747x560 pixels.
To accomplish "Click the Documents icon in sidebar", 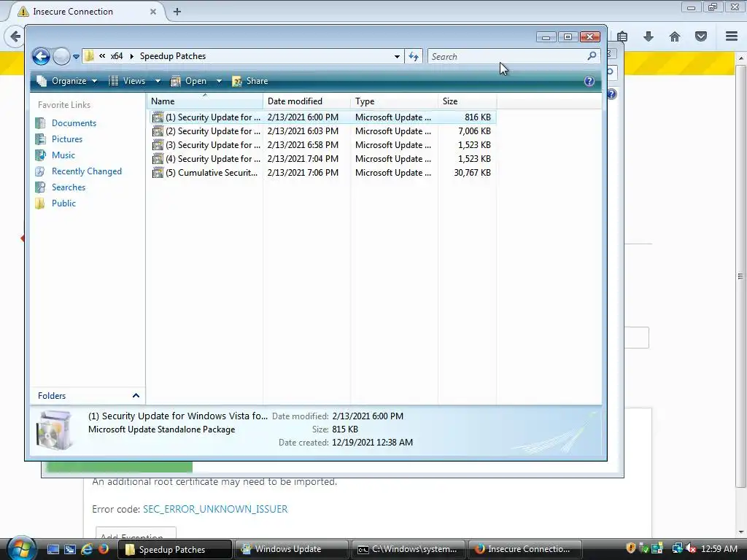I will tap(41, 123).
